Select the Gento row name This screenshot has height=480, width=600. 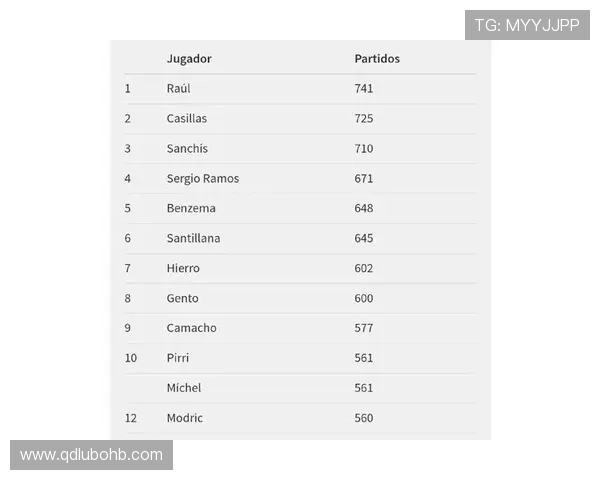182,298
